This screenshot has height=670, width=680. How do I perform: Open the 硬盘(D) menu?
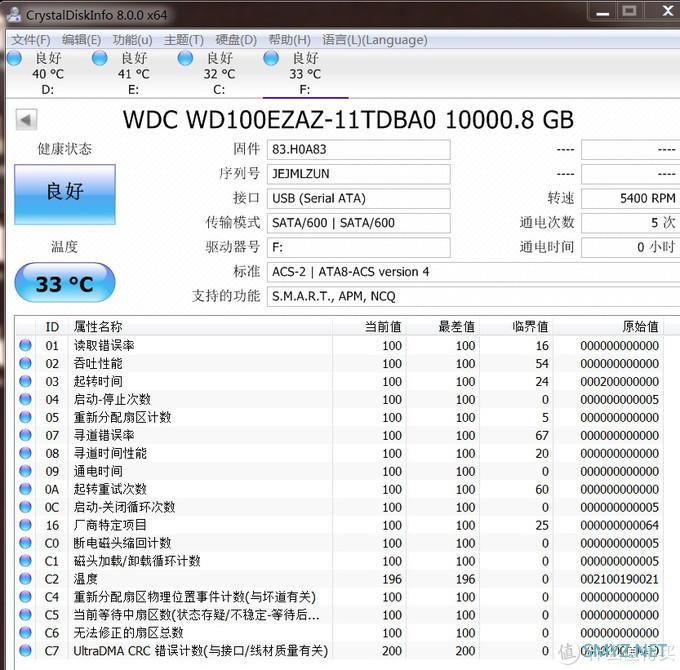click(236, 40)
